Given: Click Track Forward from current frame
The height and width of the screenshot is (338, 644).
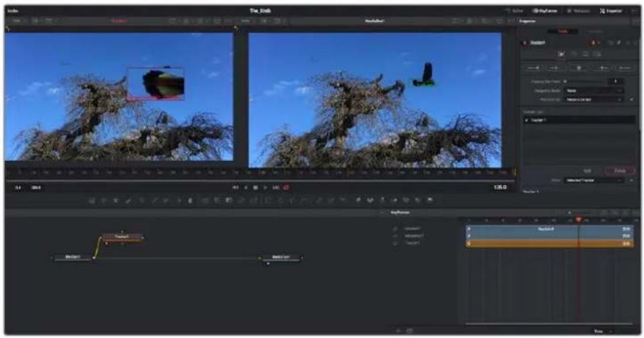Looking at the screenshot, I should (602, 68).
